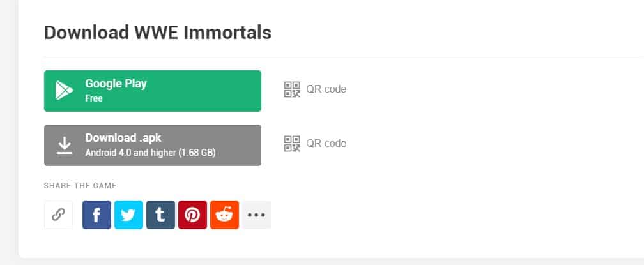This screenshot has height=265, width=644.
Task: Click the QR code icon beside Download .apk
Action: (292, 144)
